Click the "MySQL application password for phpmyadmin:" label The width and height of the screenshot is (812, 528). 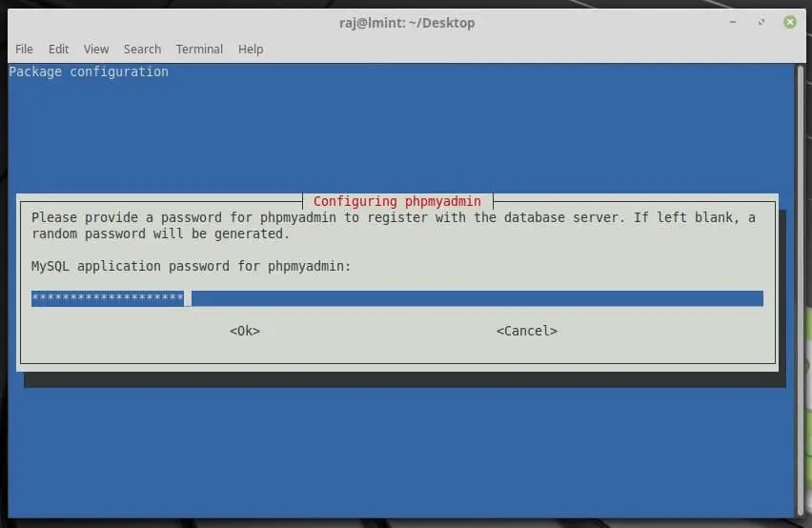(192, 266)
